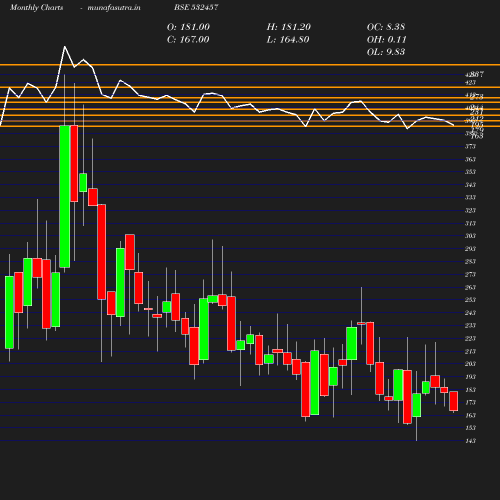Click the 353 price axis label
Viewport: 500px width, 500px height.
click(470, 172)
